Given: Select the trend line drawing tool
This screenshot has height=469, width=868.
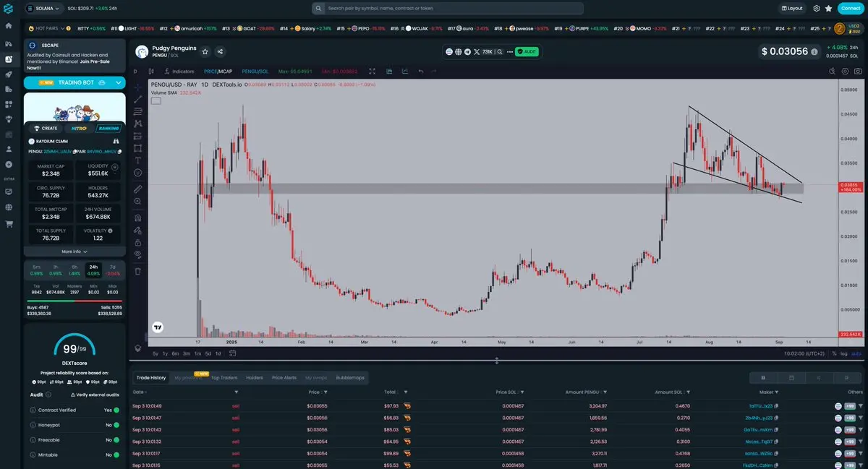Looking at the screenshot, I should pyautogui.click(x=138, y=98).
